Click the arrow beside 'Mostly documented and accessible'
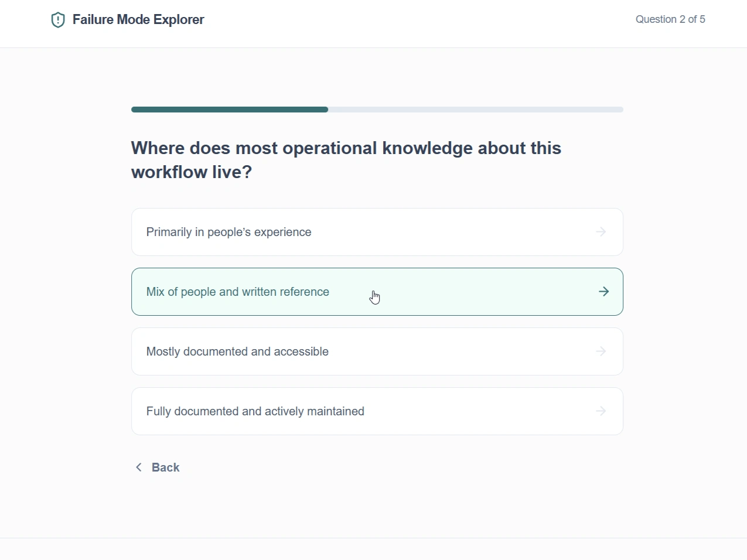The width and height of the screenshot is (747, 560). click(x=601, y=351)
